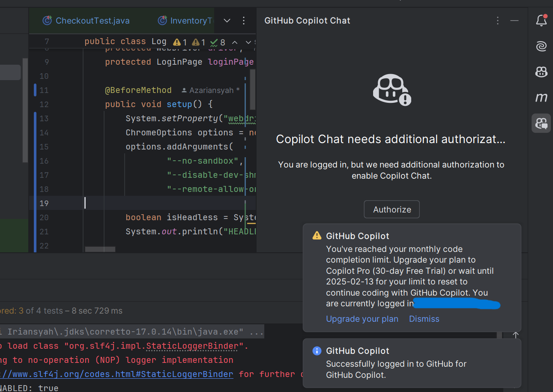Open the editor tabs three-dot menu

pos(244,21)
